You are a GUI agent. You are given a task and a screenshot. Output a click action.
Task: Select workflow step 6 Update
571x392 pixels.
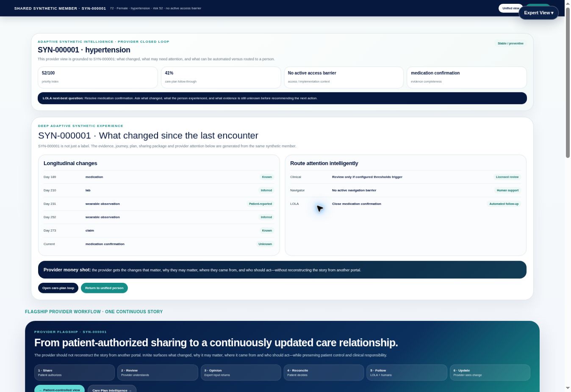490,373
